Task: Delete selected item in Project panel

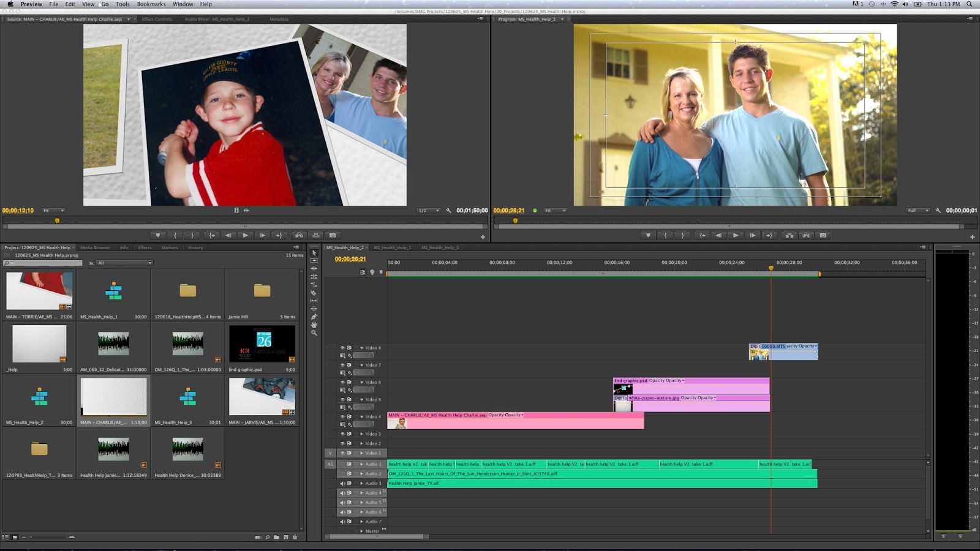Action: (295, 537)
